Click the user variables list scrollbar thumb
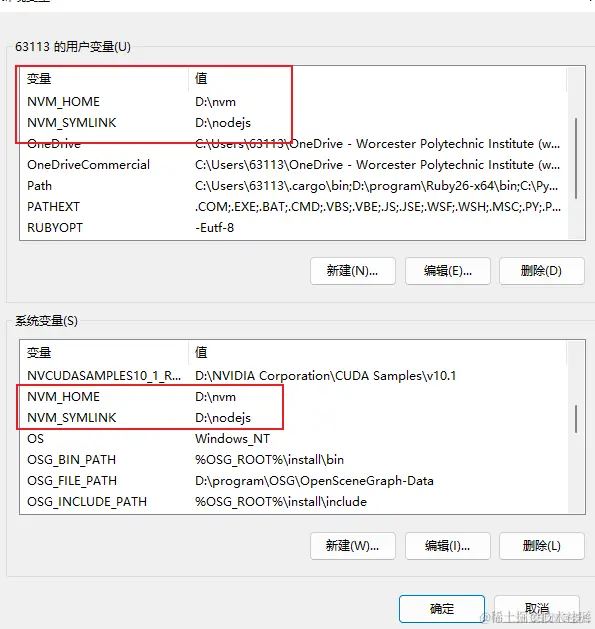 pos(576,158)
